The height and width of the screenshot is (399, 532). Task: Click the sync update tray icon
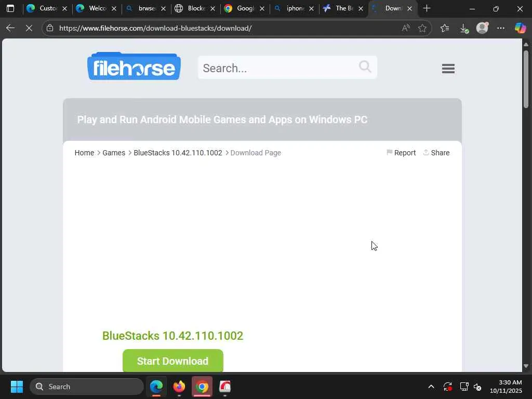coord(447,387)
